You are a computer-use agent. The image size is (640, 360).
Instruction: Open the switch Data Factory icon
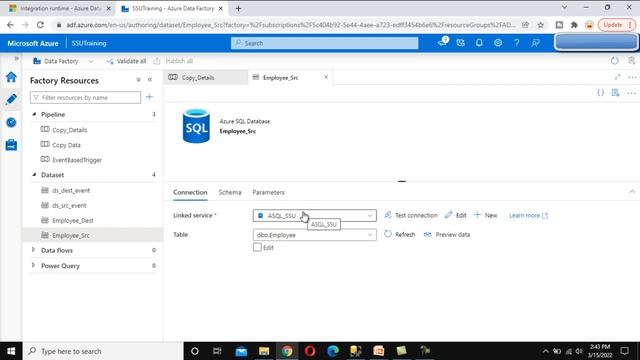point(460,43)
